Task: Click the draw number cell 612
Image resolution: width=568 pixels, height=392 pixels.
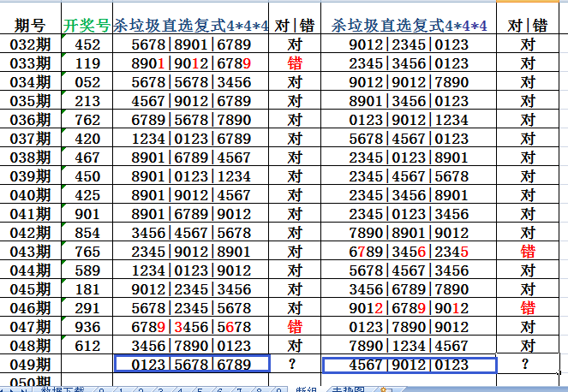Action: (x=87, y=345)
